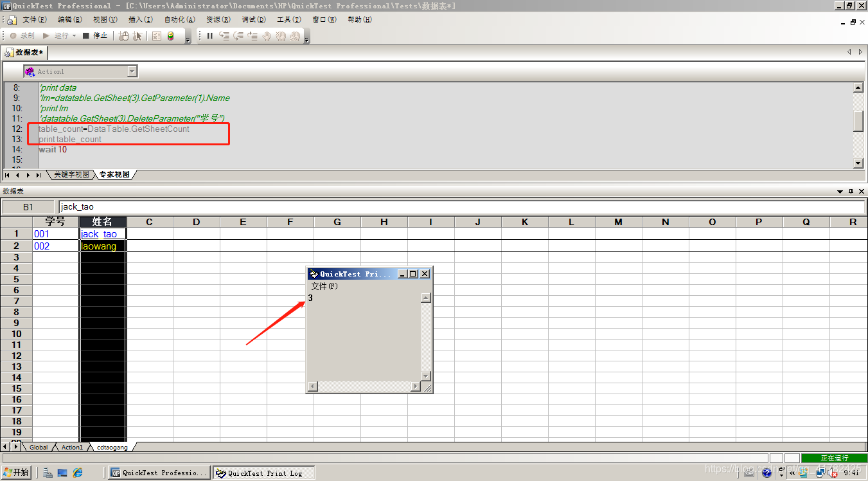Click the red-green cylinder toolbar icon
Screen dimensions: 868x481
click(x=170, y=36)
